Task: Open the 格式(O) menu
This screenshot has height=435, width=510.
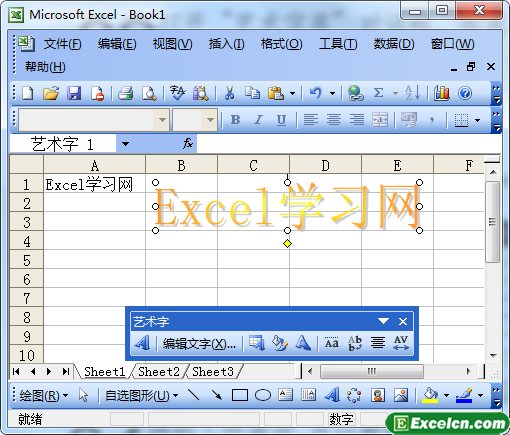Action: [281, 44]
